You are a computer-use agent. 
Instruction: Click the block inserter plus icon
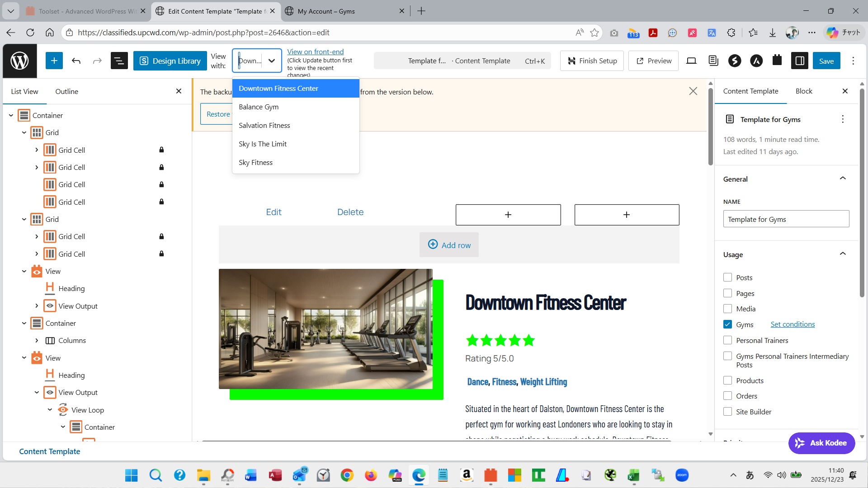tap(54, 61)
